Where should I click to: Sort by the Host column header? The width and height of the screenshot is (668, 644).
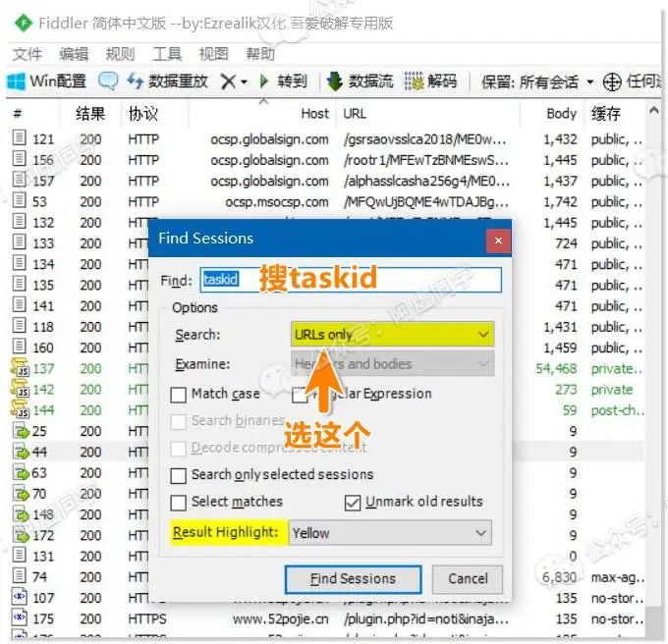pos(314,114)
